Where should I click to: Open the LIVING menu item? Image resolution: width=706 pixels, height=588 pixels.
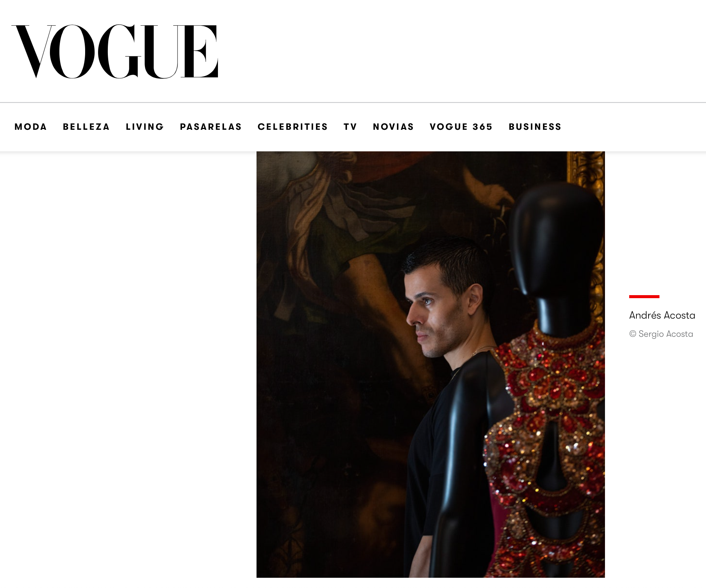145,127
